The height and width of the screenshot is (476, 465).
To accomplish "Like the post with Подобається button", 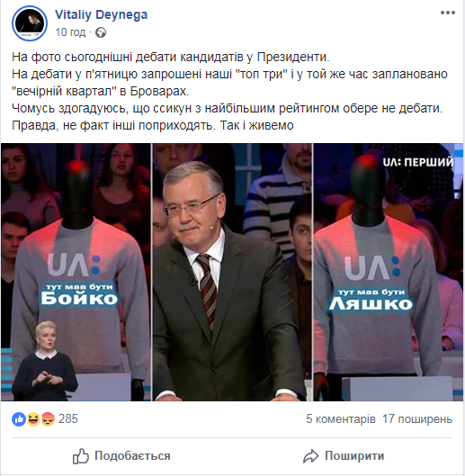I will click(121, 456).
